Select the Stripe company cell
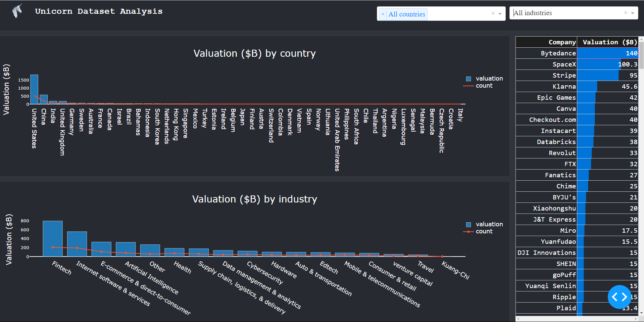644x322 pixels. tap(546, 75)
